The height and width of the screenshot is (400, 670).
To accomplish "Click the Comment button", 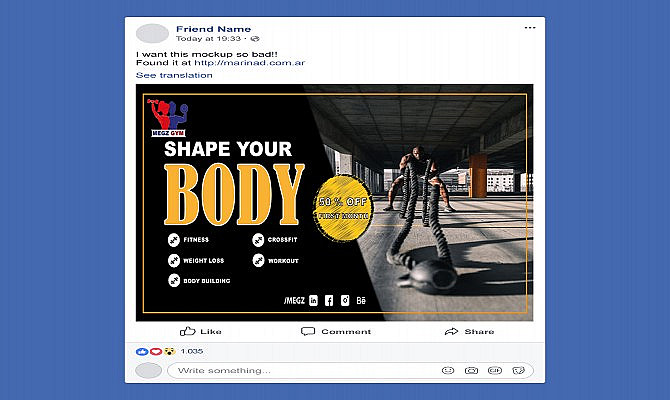I will [335, 331].
